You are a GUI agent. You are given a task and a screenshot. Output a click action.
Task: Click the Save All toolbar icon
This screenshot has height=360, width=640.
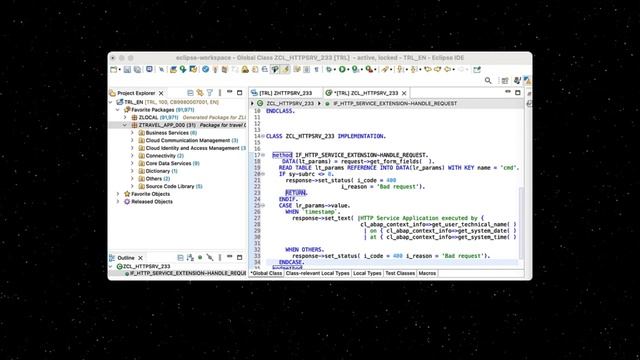138,69
